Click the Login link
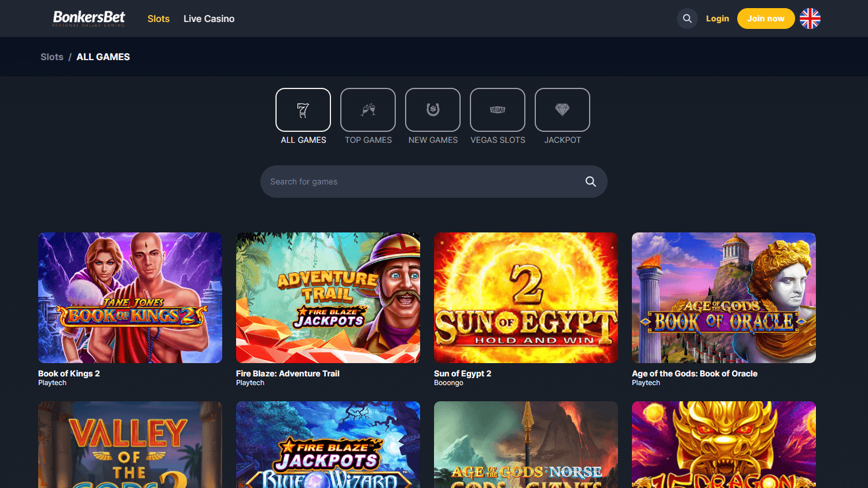 (x=718, y=18)
